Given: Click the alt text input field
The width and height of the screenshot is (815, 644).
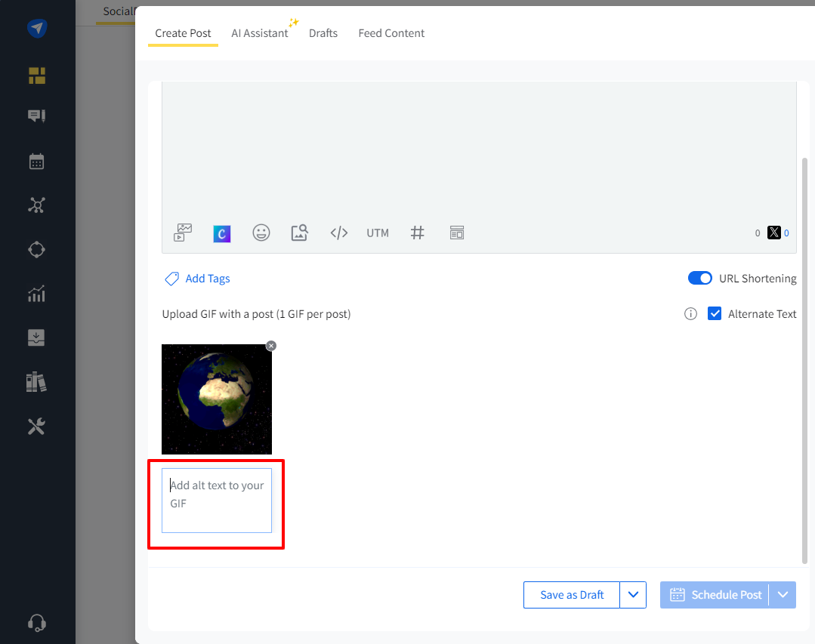Looking at the screenshot, I should coord(217,500).
